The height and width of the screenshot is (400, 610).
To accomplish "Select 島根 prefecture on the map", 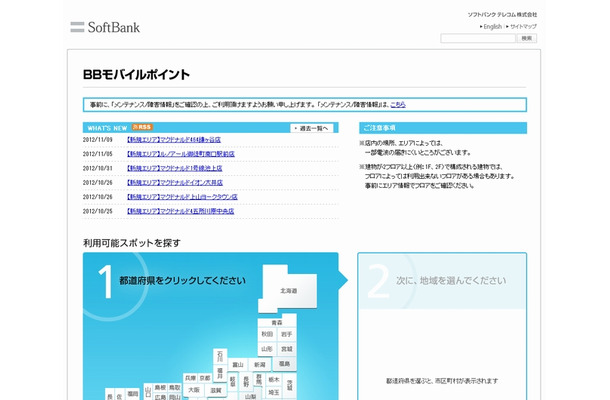I will 160,388.
